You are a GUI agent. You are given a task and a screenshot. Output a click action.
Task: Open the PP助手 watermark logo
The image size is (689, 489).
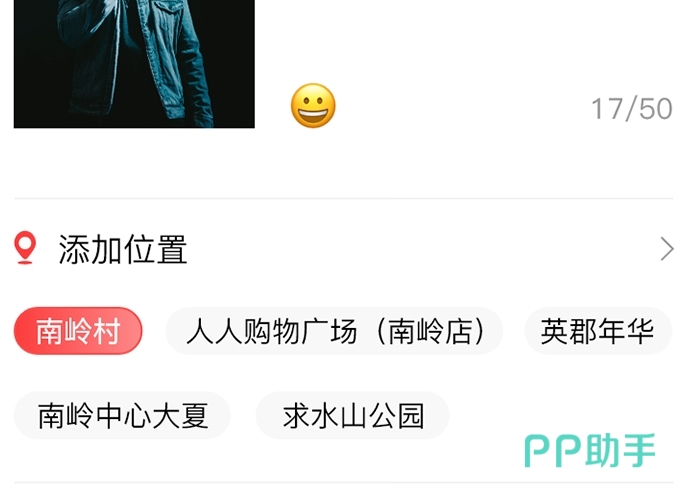tap(590, 450)
